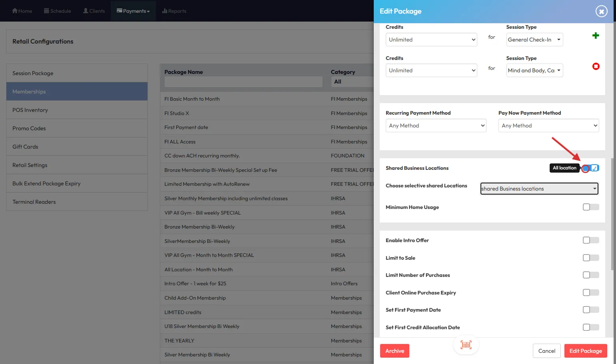Select Session Package in sidebar
The image size is (616, 364).
point(77,73)
